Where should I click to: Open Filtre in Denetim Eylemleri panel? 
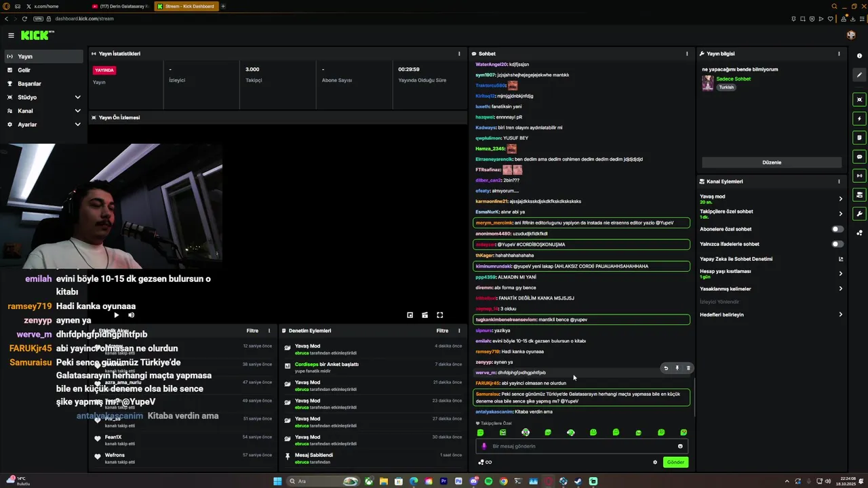(x=442, y=331)
